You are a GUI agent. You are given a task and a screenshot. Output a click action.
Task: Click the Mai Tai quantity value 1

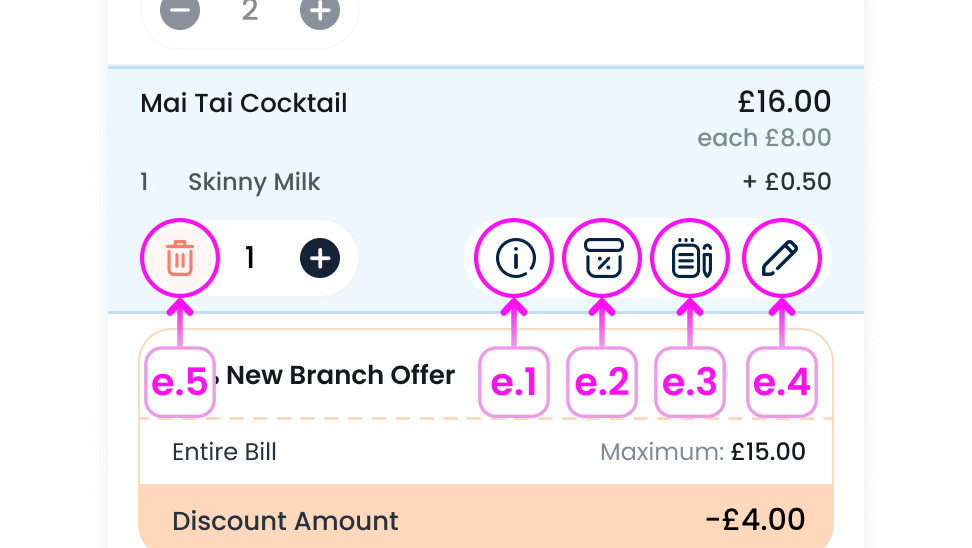tap(250, 259)
